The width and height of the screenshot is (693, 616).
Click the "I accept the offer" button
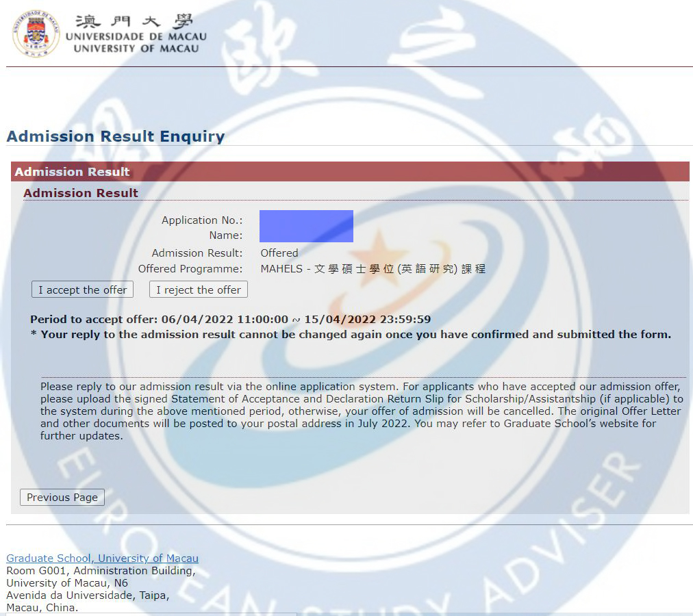click(82, 290)
